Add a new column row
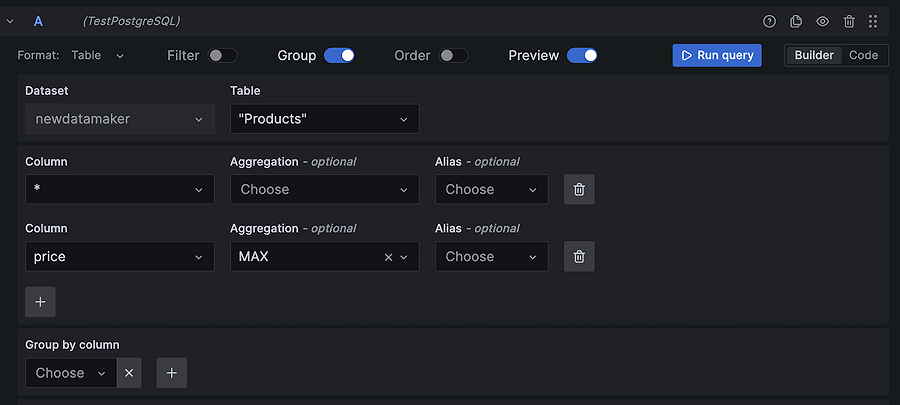900x405 pixels. tap(40, 302)
